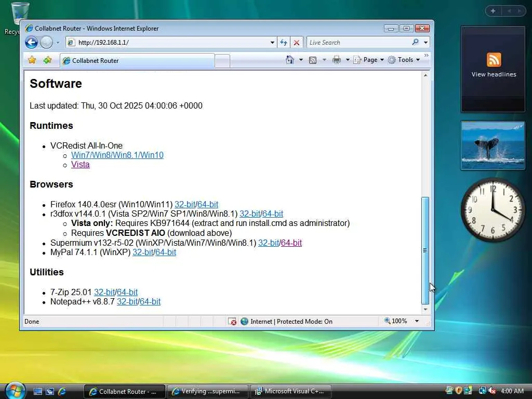Run search with the magnifier icon
Viewport: 532px width, 399px height.
[x=415, y=42]
